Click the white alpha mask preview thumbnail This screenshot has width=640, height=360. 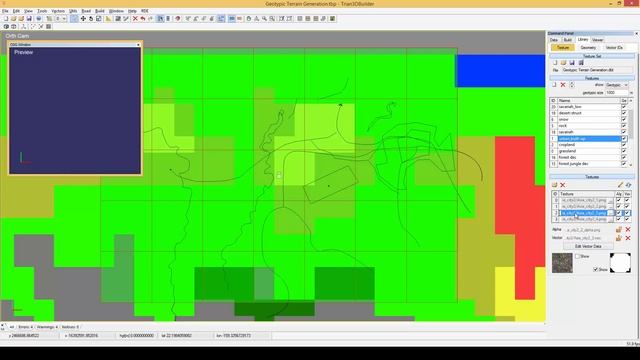pos(620,263)
